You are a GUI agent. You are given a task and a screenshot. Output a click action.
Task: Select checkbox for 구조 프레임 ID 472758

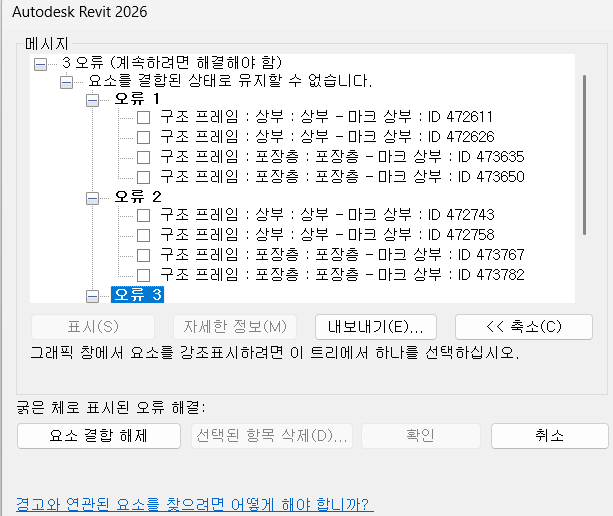144,235
